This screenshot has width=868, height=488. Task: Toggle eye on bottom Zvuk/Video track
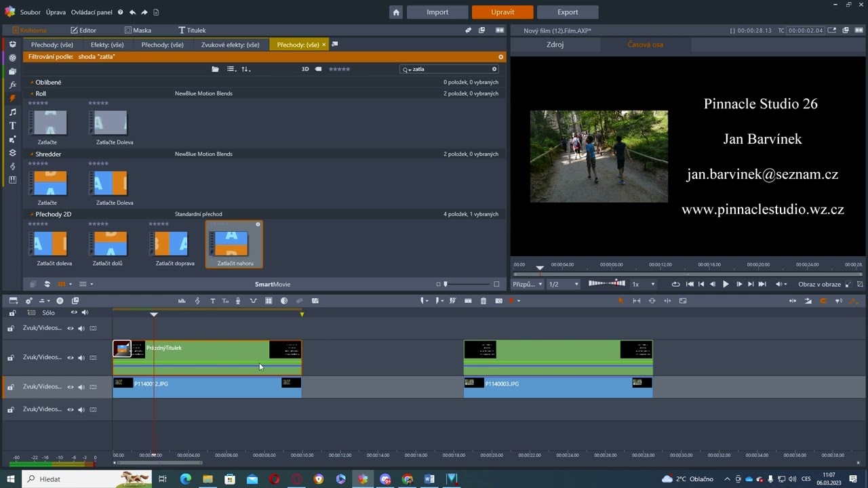tap(70, 409)
